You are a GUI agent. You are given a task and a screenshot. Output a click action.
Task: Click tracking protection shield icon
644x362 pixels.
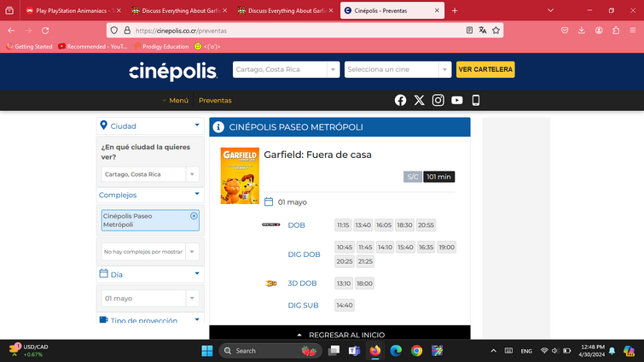coord(114,31)
